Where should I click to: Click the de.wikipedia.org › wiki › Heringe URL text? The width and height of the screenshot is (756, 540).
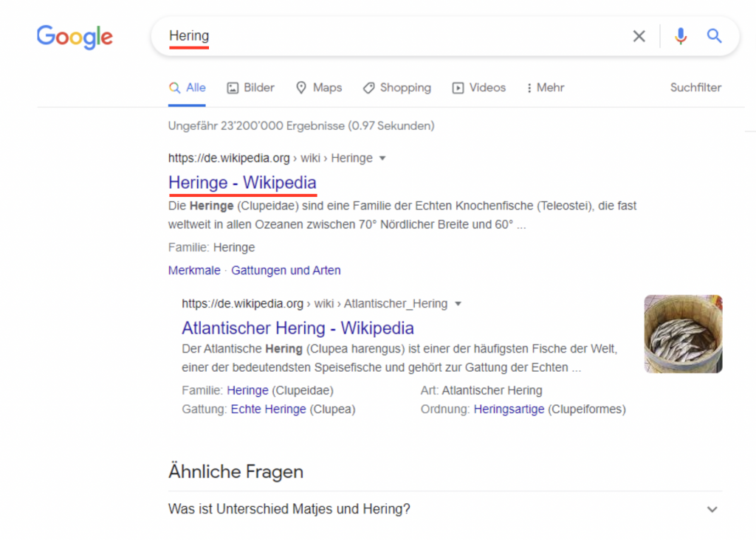[270, 158]
